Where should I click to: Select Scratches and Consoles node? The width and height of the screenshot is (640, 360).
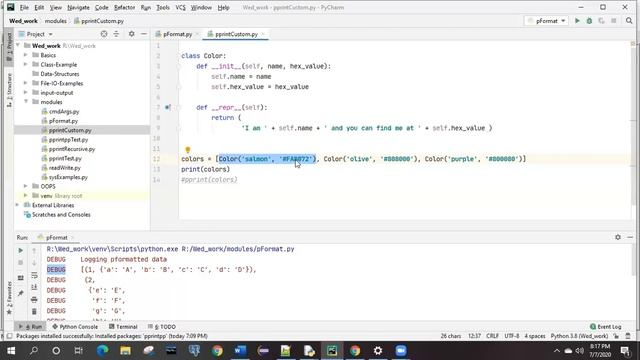(x=57, y=214)
